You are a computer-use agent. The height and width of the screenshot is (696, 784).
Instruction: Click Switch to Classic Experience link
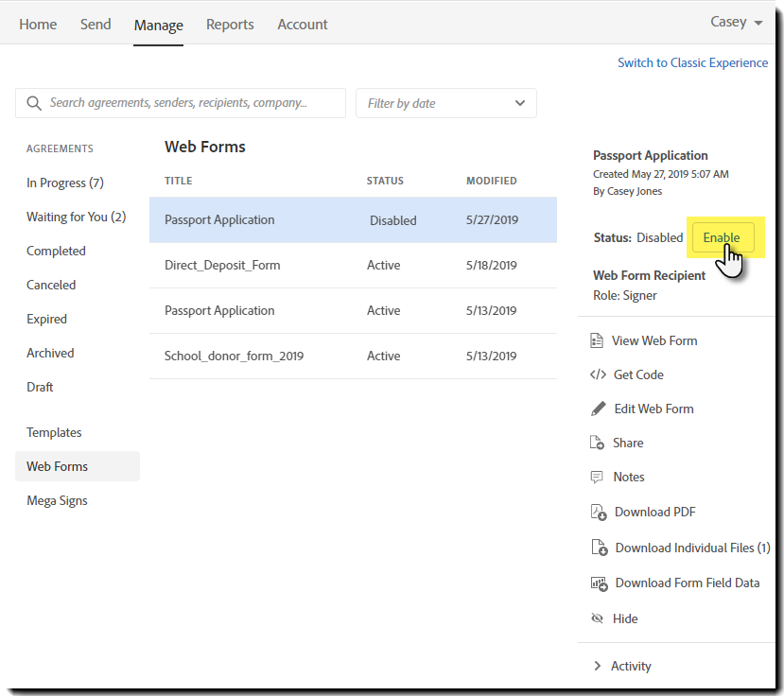pyautogui.click(x=692, y=62)
